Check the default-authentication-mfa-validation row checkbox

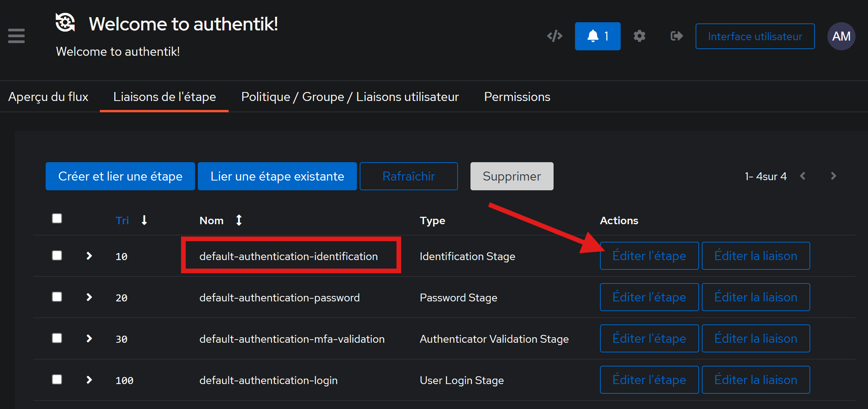(57, 338)
